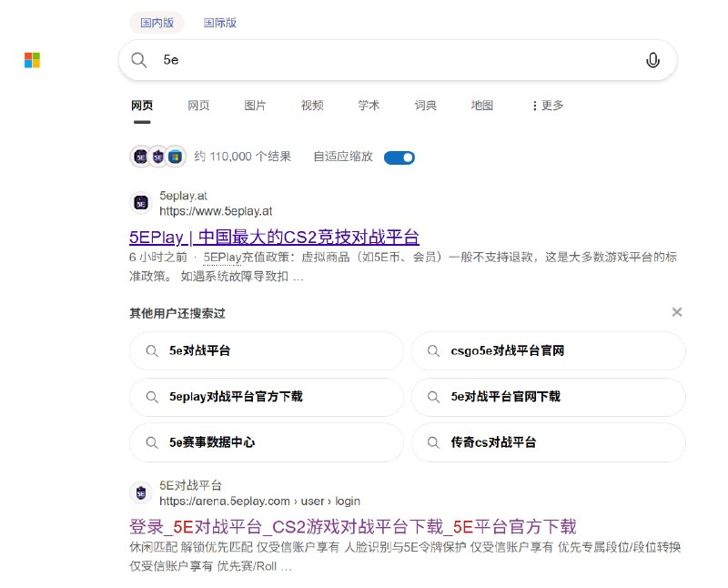The image size is (728, 588).
Task: Click the result source icons cluster
Action: [x=157, y=157]
